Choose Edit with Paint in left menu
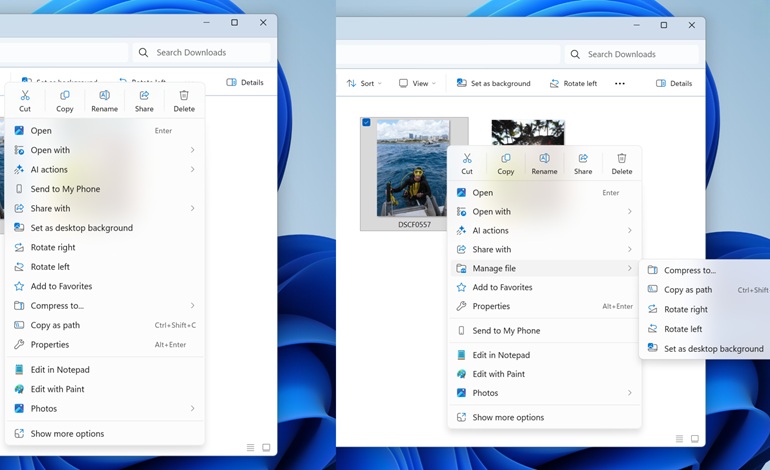The width and height of the screenshot is (770, 470). pos(105,389)
